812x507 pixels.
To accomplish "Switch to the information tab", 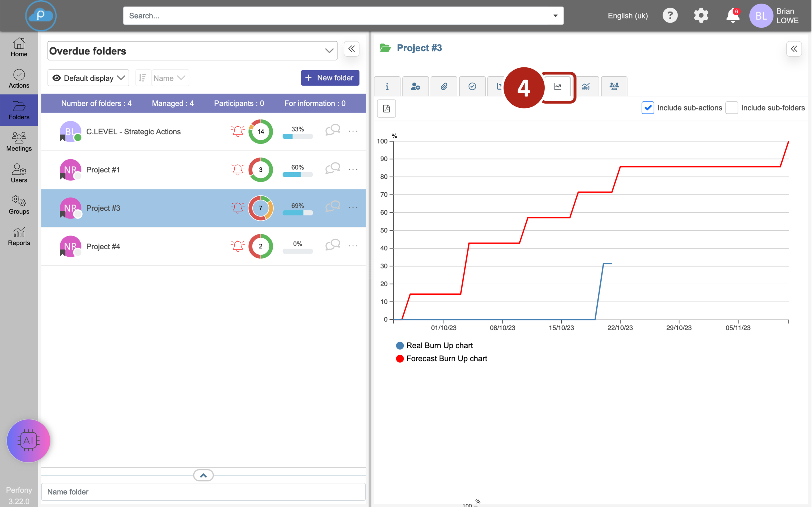I will (387, 87).
